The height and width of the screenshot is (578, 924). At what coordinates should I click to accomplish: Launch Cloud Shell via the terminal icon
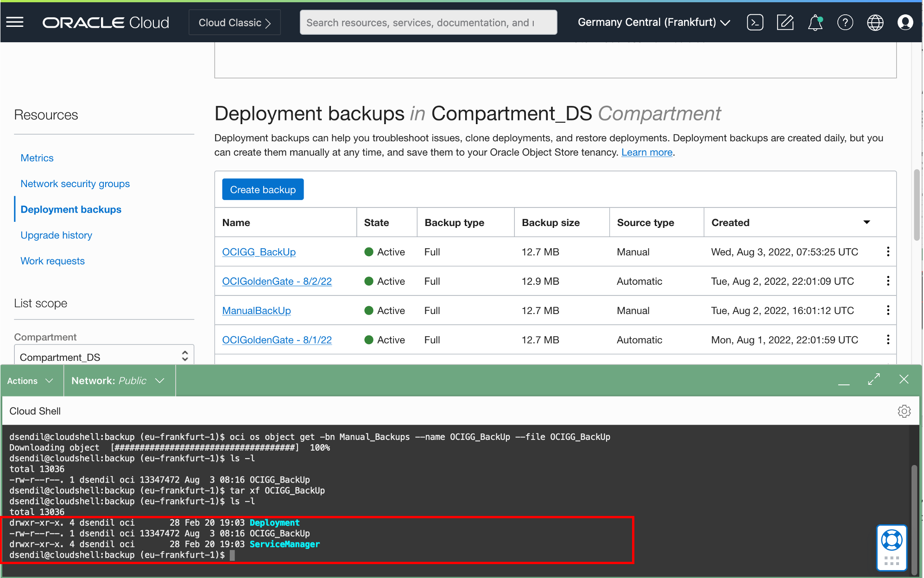[x=755, y=22]
